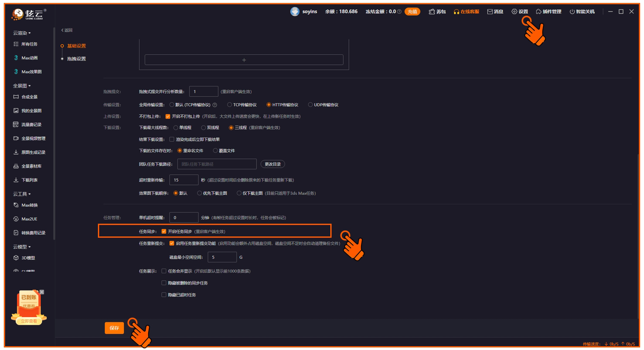Collapse the 全景图 sidebar section
Viewport: 644px width, 350px height.
click(x=22, y=85)
